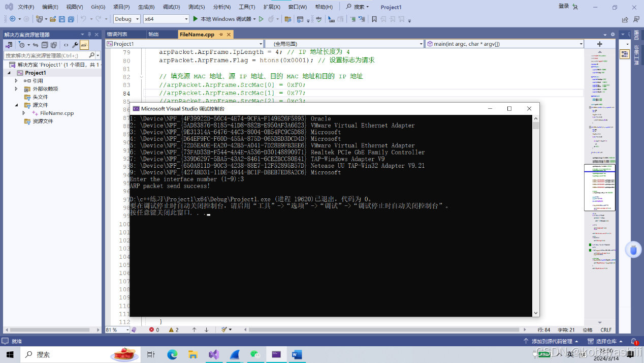The image size is (644, 363).
Task: Click Start Without Debugging outline play icon
Action: [261, 19]
